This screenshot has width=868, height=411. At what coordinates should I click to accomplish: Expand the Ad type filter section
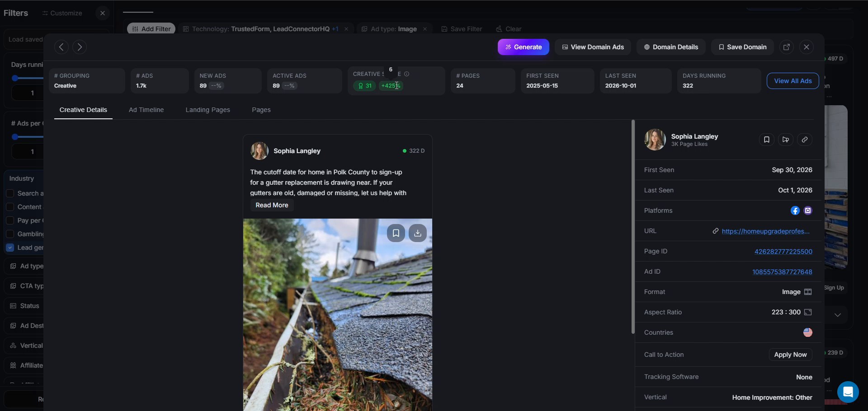click(x=25, y=266)
